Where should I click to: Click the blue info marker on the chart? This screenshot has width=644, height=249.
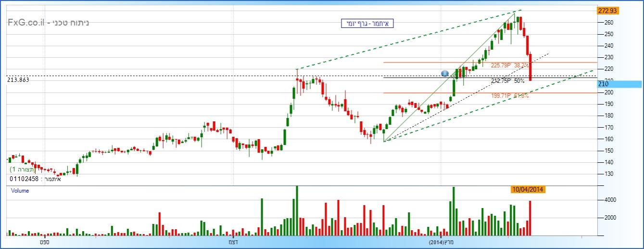445,73
